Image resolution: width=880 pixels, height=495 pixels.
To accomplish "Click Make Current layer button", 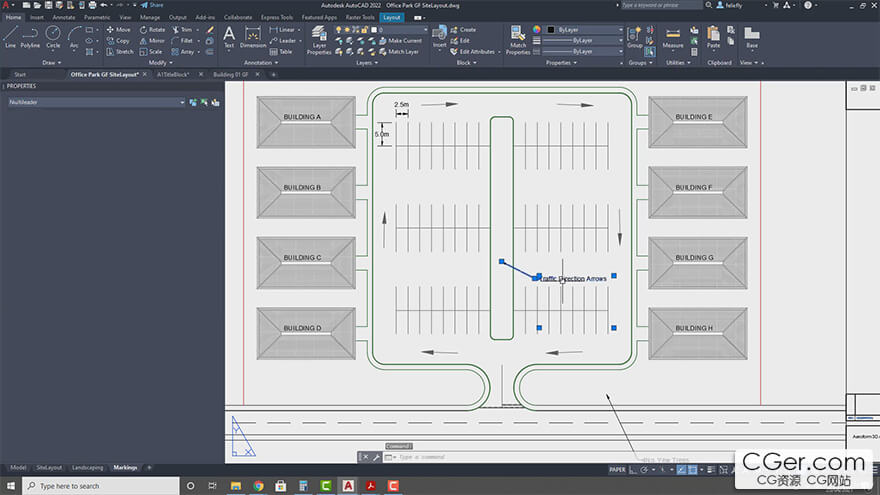I will coord(400,41).
